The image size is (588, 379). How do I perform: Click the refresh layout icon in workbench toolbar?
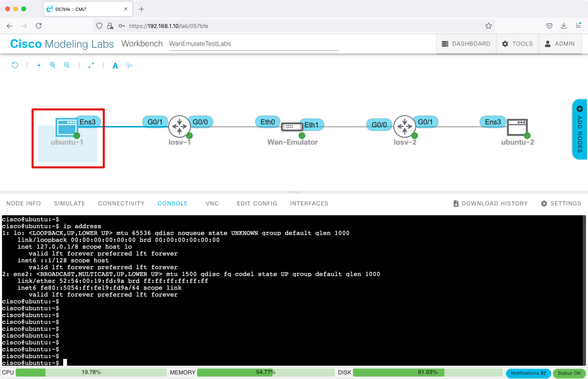15,65
